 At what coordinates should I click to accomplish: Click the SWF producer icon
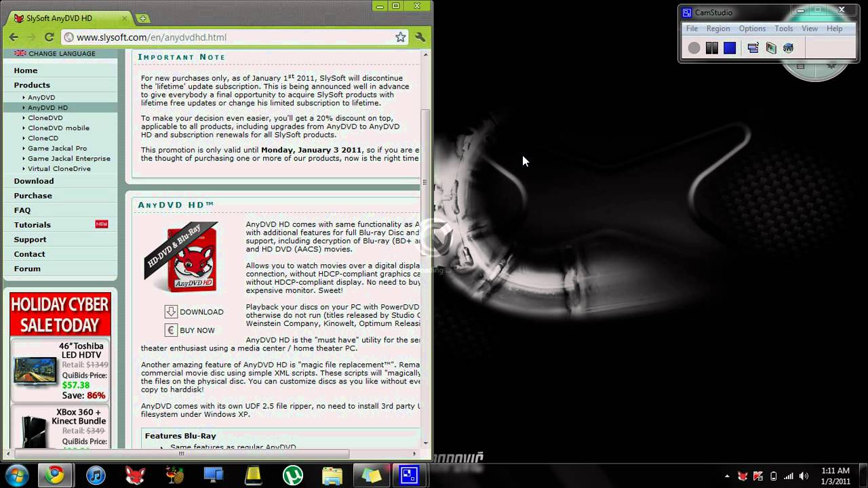click(788, 48)
